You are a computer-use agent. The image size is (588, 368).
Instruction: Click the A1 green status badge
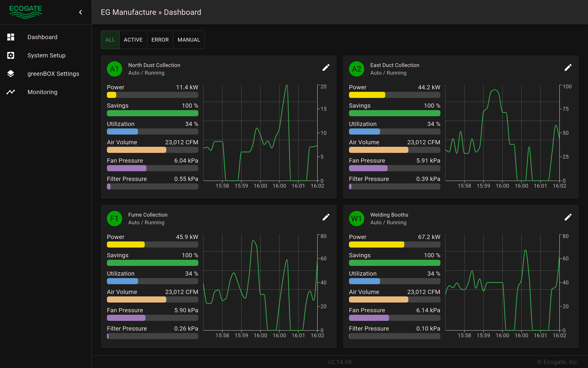click(114, 69)
